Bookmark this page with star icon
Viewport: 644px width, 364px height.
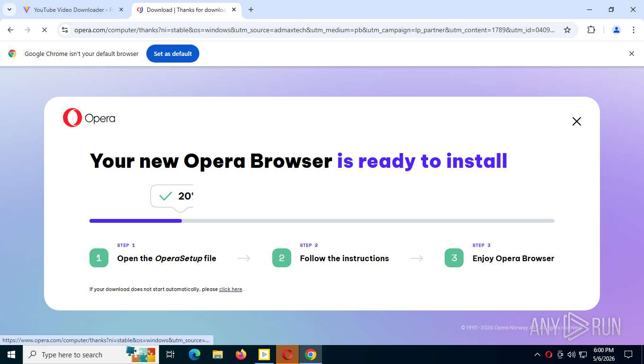(567, 30)
